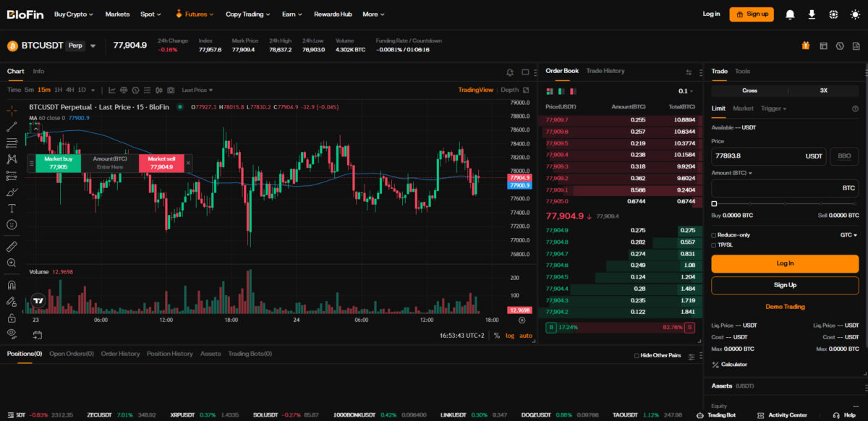The image size is (868, 421).
Task: Click the BloFin logo
Action: pyautogui.click(x=25, y=14)
